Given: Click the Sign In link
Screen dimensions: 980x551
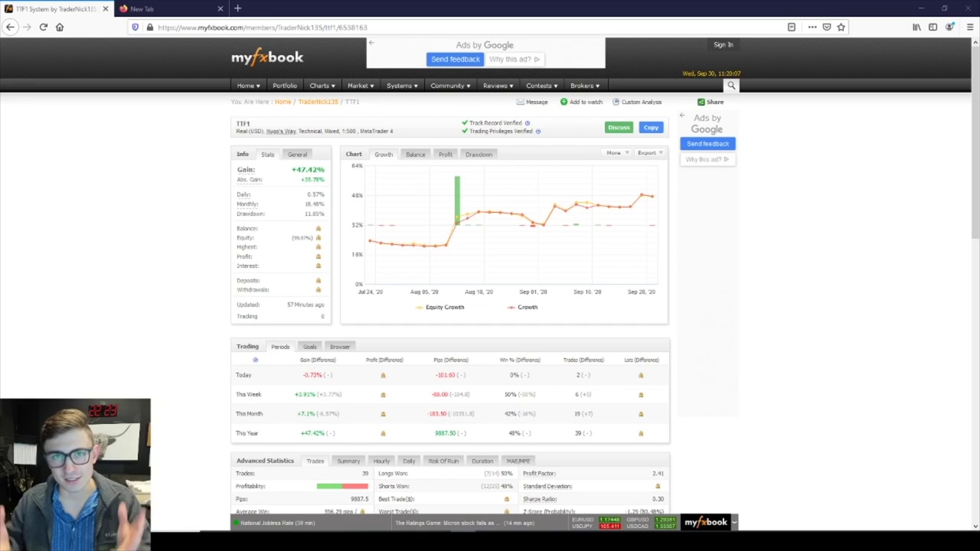Looking at the screenshot, I should (x=723, y=44).
